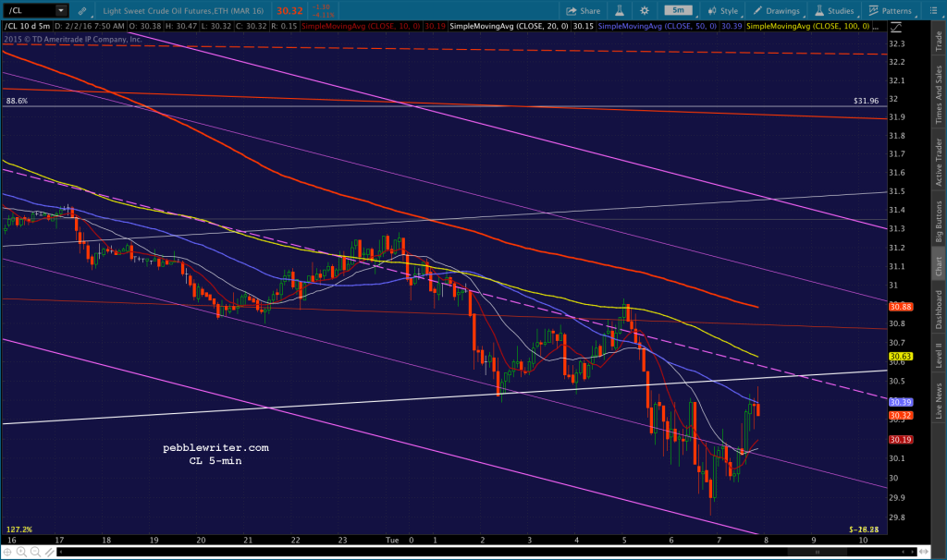Click the zoom-in magnifier icon

21,552
